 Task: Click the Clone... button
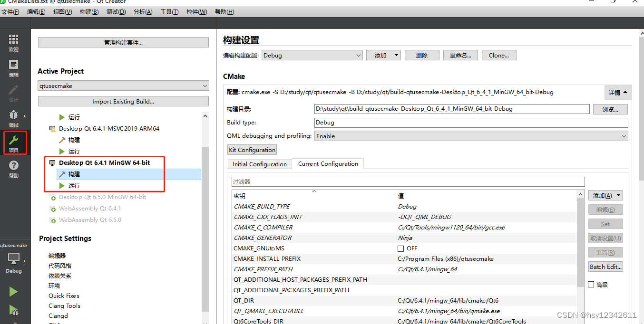498,55
